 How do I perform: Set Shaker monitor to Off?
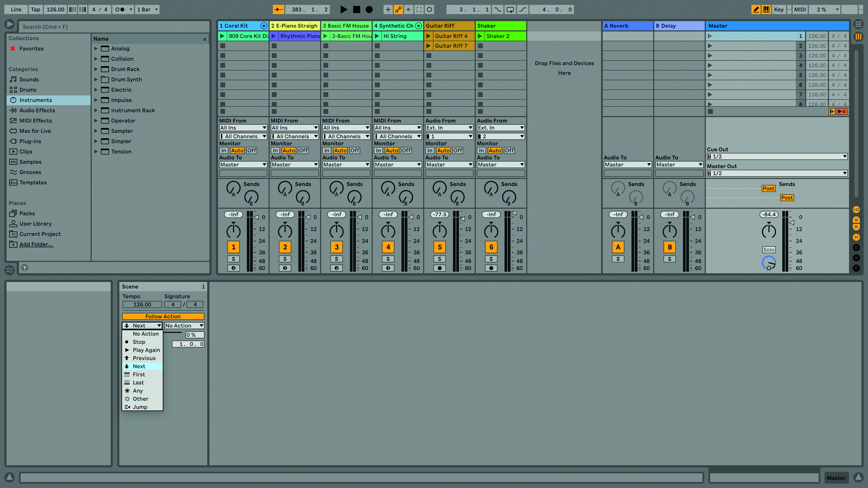(x=509, y=150)
